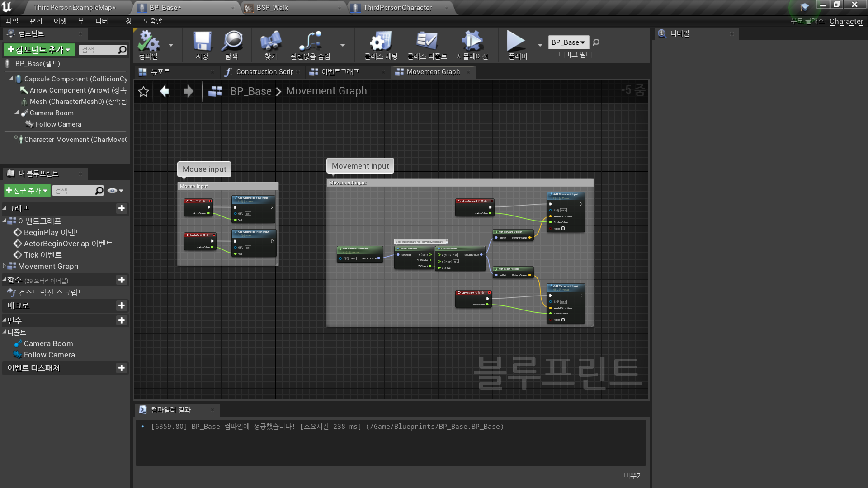Click the Character parent class link
The width and height of the screenshot is (868, 488).
click(846, 21)
